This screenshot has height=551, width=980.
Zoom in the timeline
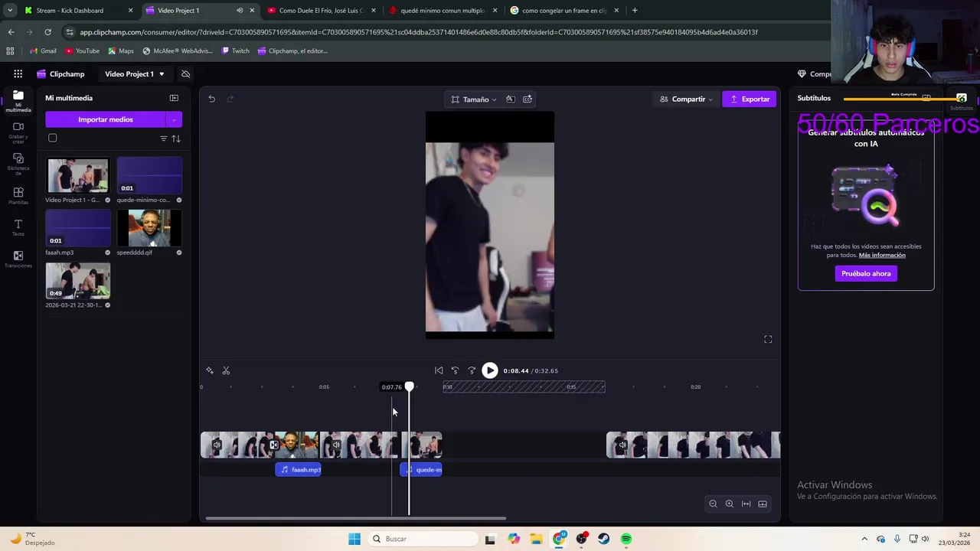pyautogui.click(x=730, y=504)
